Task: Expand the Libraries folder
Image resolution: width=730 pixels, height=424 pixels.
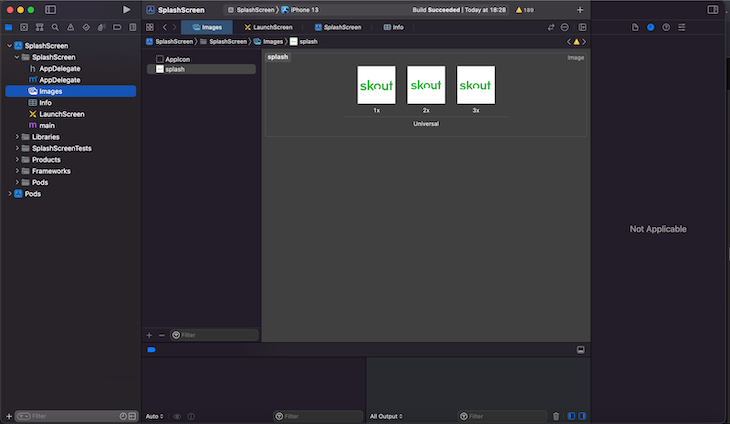Action: click(19, 136)
